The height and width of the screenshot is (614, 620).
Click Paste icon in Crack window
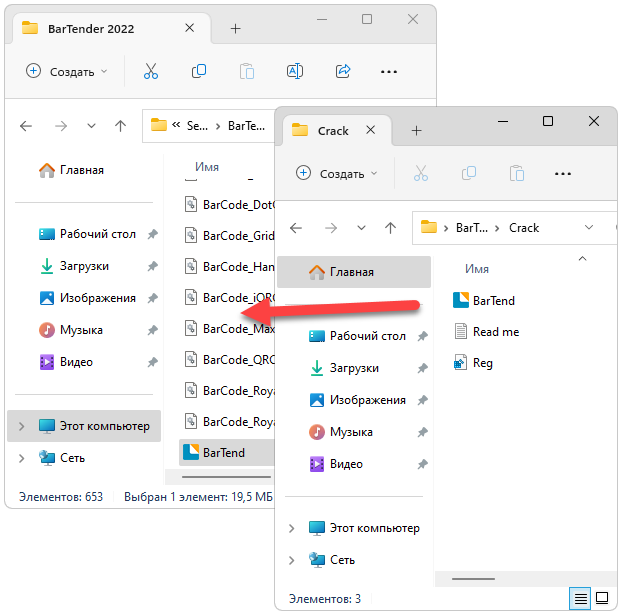click(517, 173)
